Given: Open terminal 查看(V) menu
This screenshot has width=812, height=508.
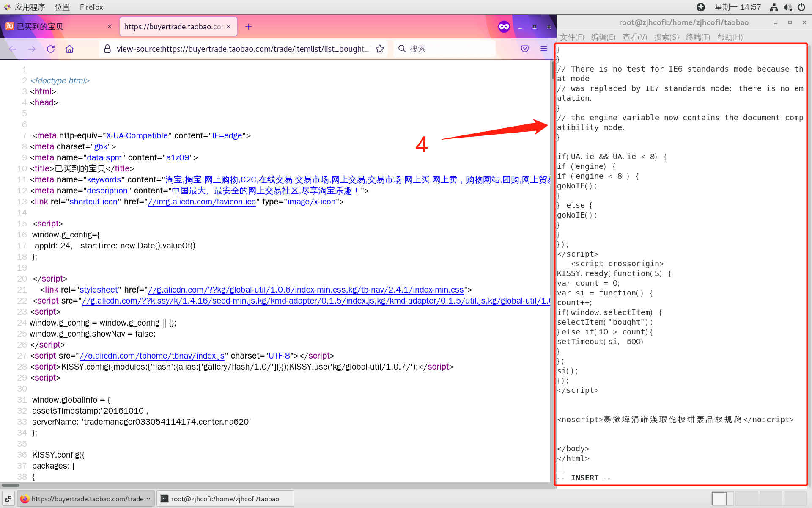Looking at the screenshot, I should 635,37.
